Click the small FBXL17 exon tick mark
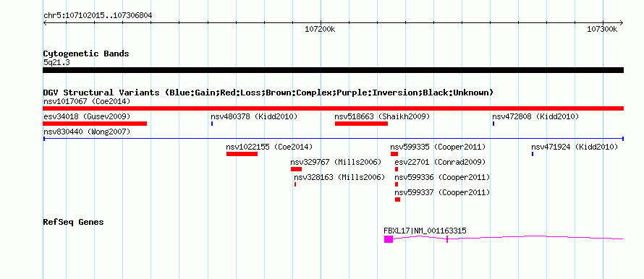 [x=447, y=239]
